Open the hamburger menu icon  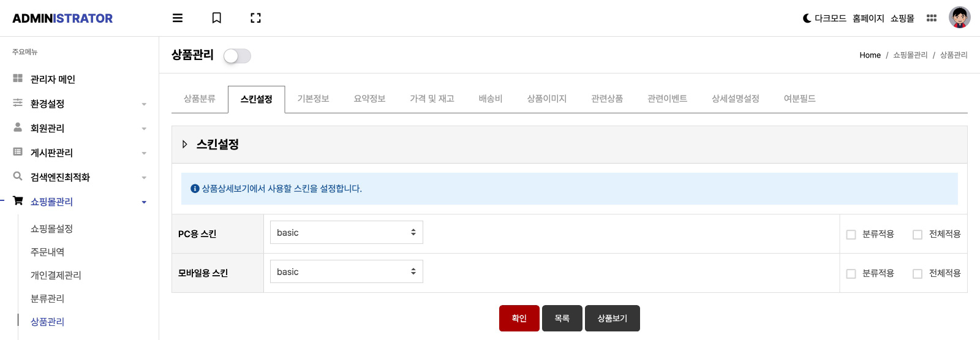(178, 18)
